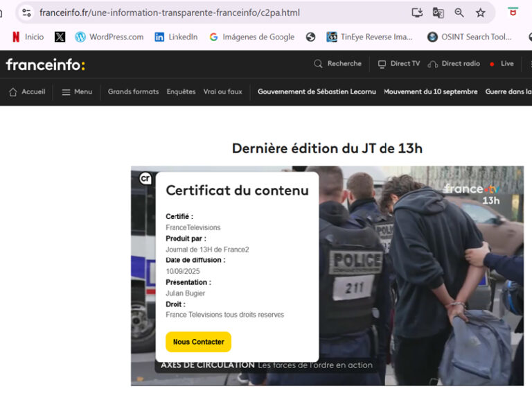Open the Vrai ou faux section
The image size is (532, 409).
tap(222, 92)
